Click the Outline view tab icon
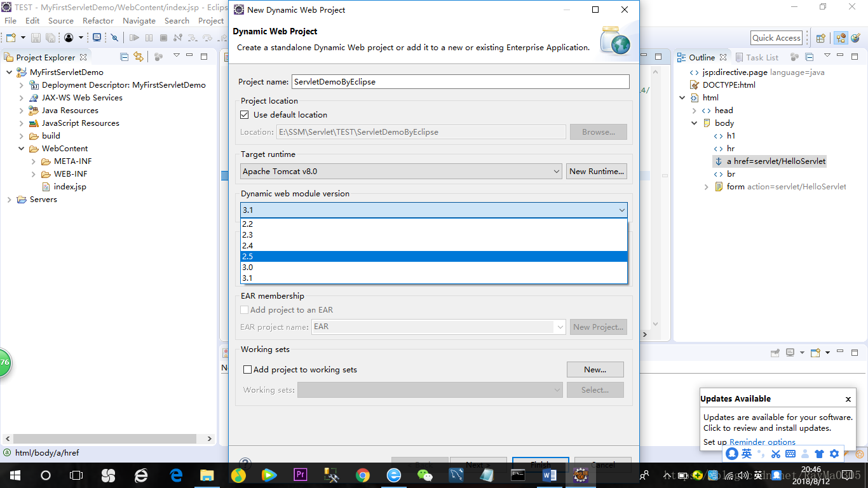 coord(682,57)
